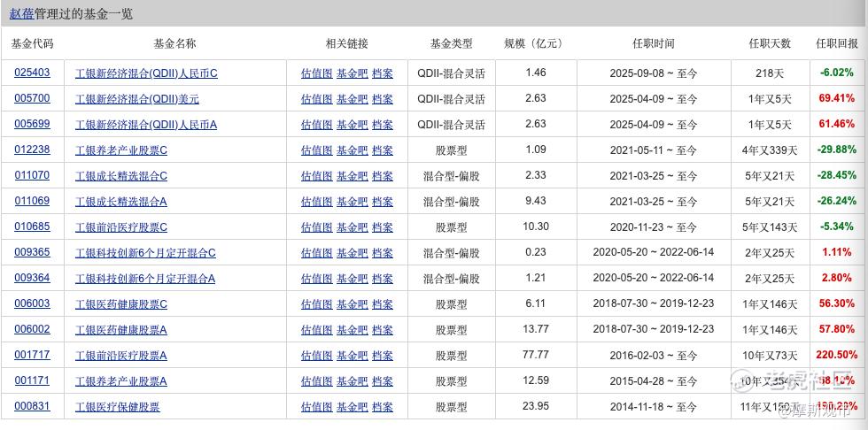
Task: Open 工银科技创新6个月定开混合C fund page
Action: point(145,252)
